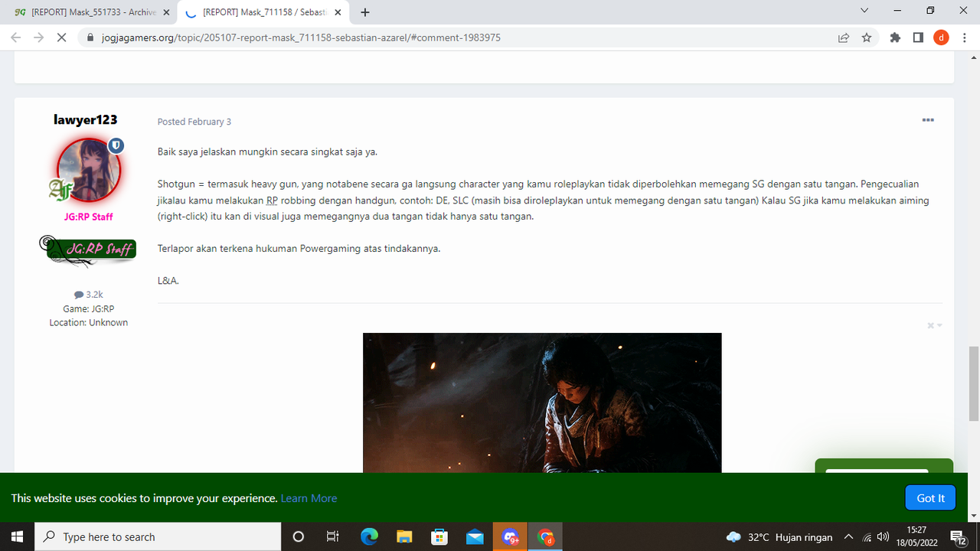Open the post options three-dot menu
980x551 pixels.
tap(928, 120)
